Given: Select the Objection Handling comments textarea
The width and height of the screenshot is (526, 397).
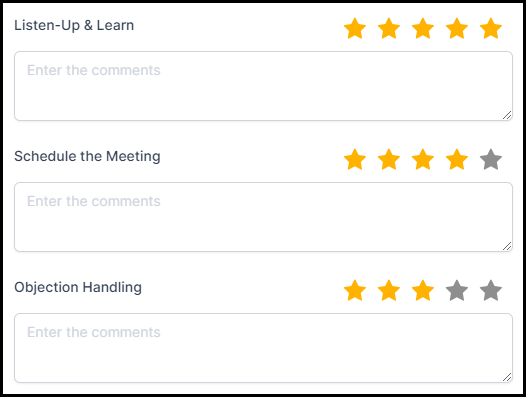Looking at the screenshot, I should tap(263, 348).
